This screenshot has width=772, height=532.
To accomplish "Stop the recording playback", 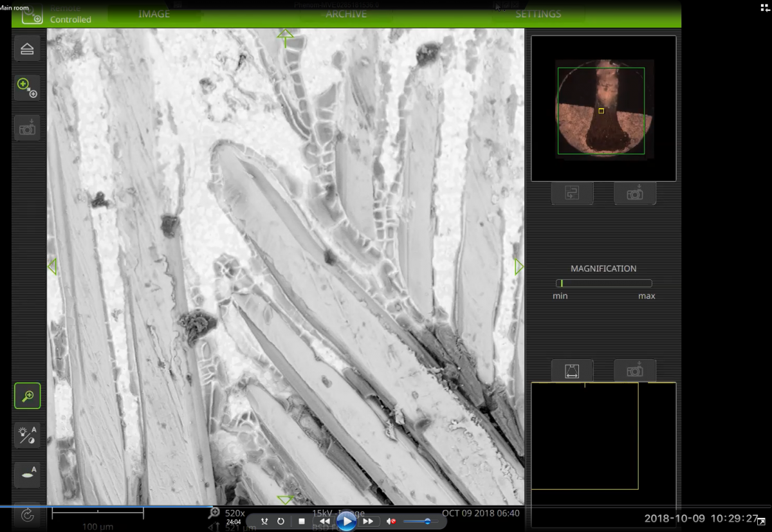I will (x=302, y=521).
